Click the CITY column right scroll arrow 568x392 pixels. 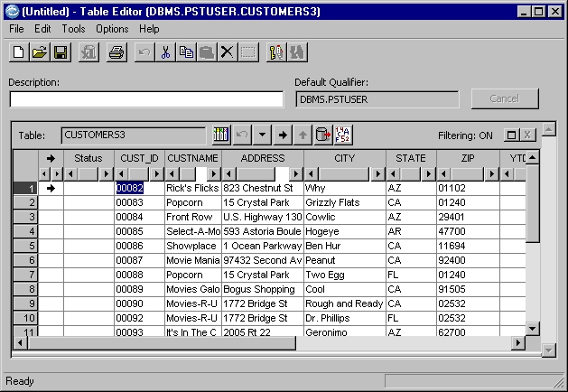[x=377, y=174]
